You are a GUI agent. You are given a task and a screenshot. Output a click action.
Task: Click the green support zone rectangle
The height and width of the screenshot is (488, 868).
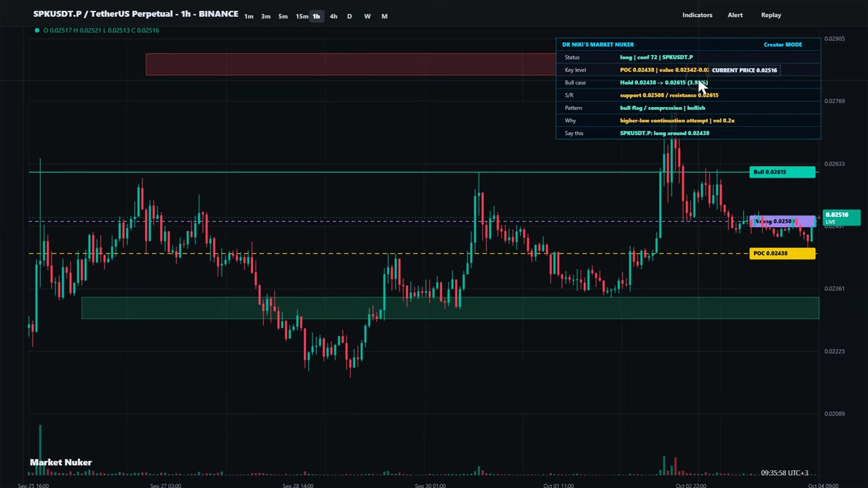click(450, 308)
